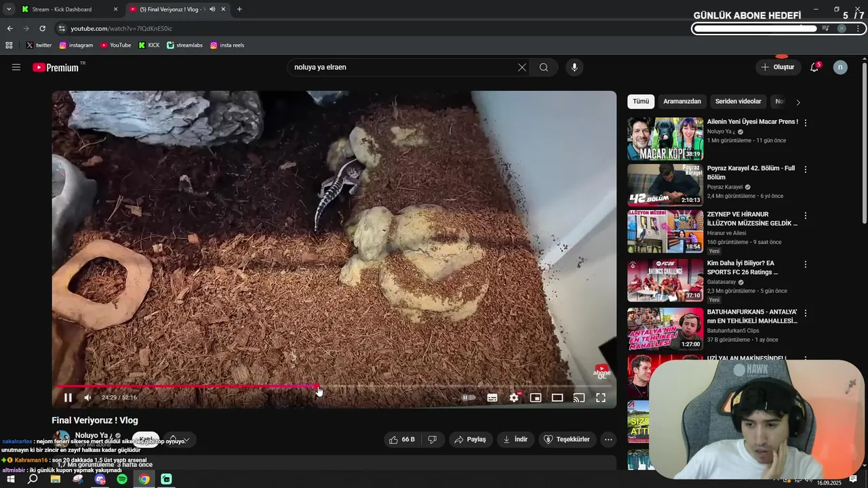
Task: Dislike the video with thumbs down
Action: (433, 439)
